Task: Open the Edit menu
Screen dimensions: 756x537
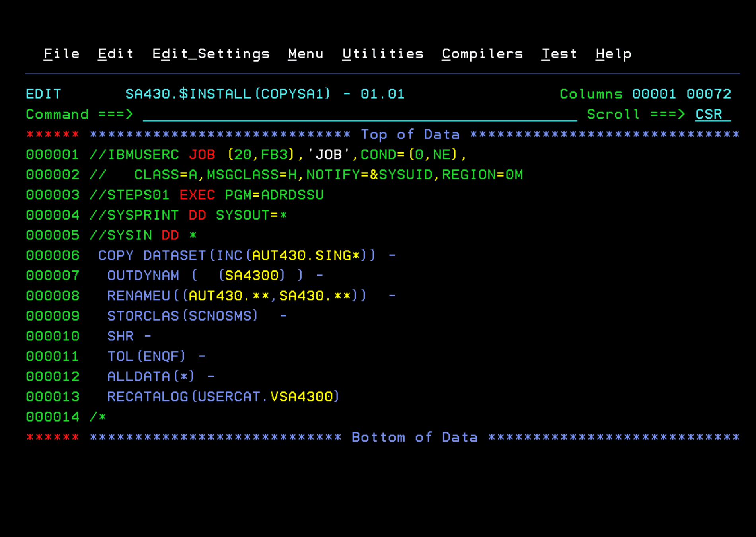Action: pyautogui.click(x=115, y=54)
